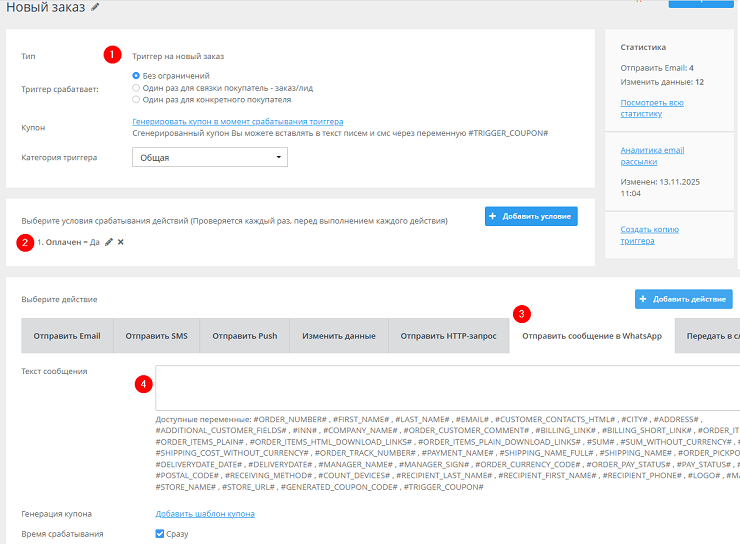Open Посмотреть всю статистику link
Viewport: 740px width, 544px height.
(651, 108)
